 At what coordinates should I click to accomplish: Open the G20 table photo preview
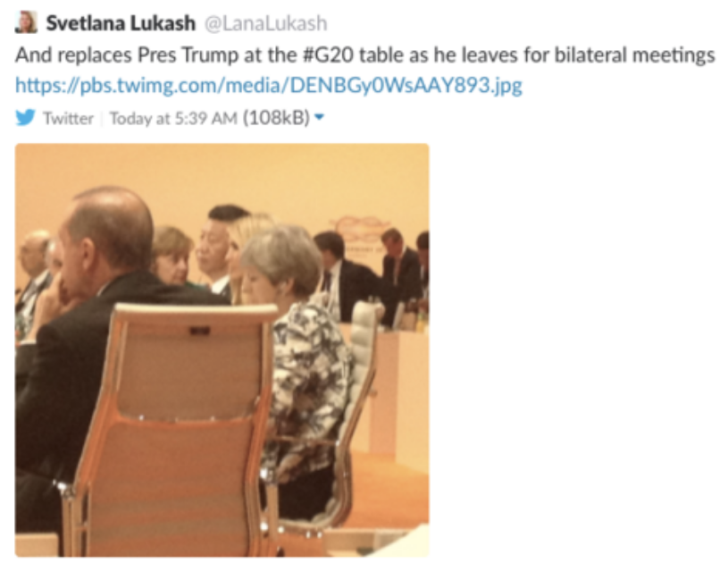(x=222, y=350)
